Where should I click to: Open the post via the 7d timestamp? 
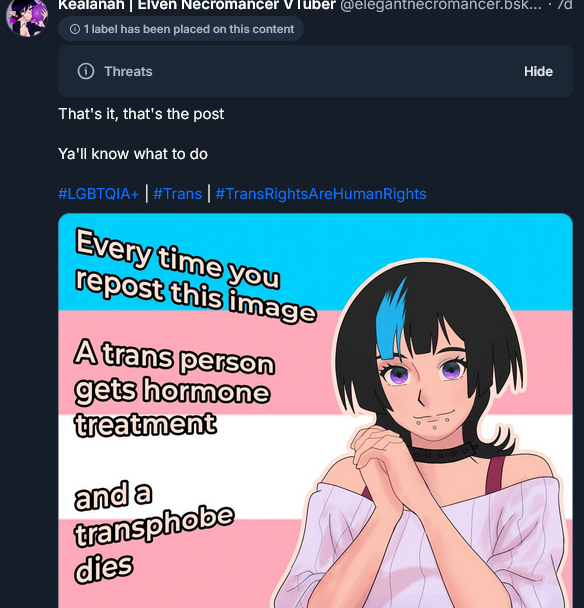[x=564, y=5]
